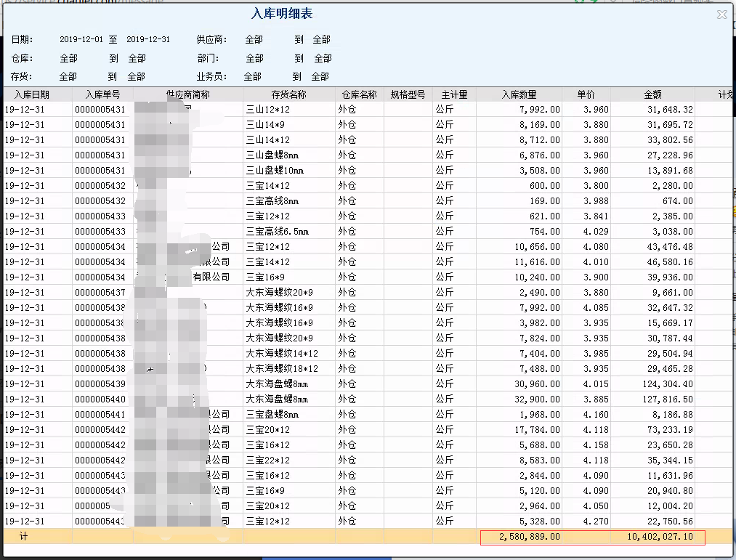This screenshot has height=560, width=736.
Task: Click the amount cell 13,891.68
Action: [x=670, y=171]
